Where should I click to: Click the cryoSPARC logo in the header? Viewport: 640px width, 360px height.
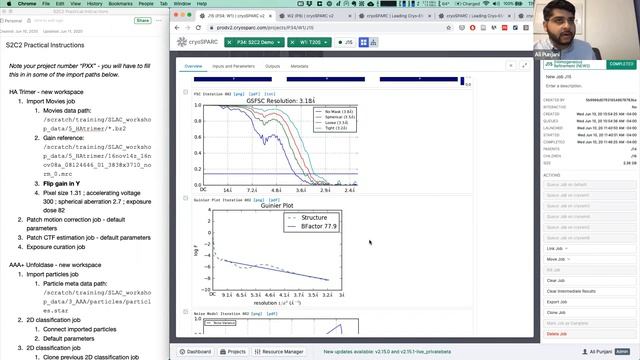coord(198,42)
